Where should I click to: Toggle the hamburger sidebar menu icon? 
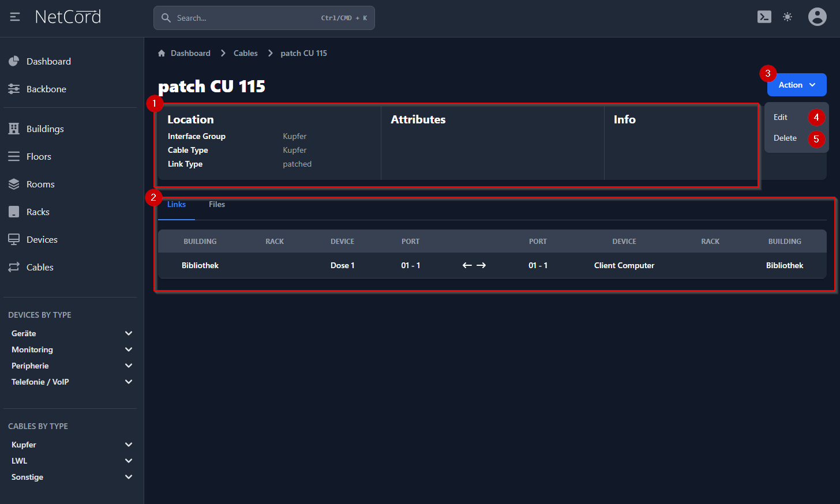click(15, 17)
